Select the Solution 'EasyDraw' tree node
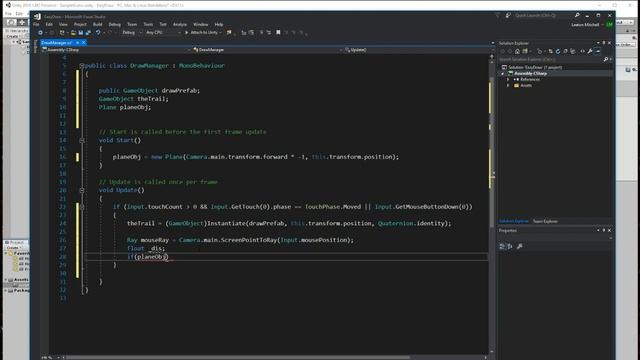The height and width of the screenshot is (360, 640). coord(532,67)
